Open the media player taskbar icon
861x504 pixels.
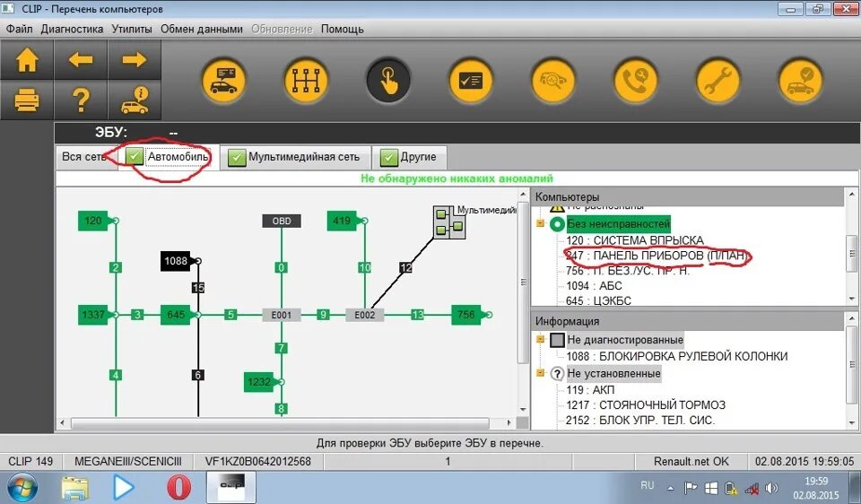123,488
